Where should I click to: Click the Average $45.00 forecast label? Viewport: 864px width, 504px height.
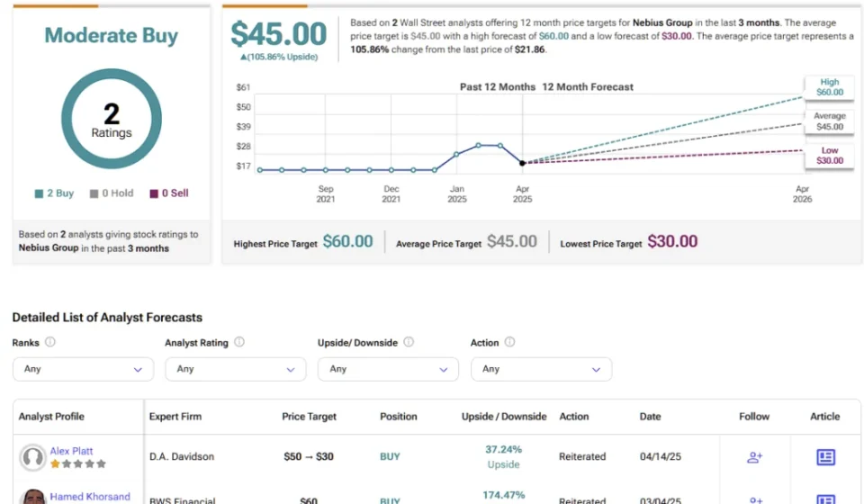829,121
